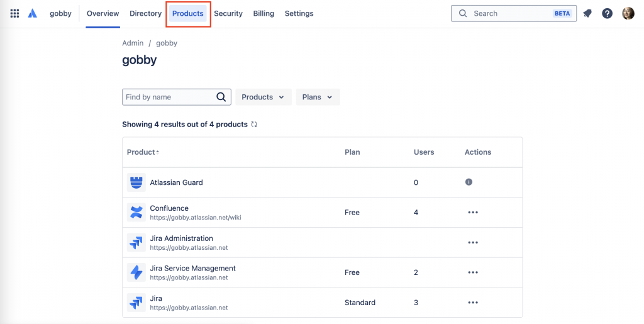Viewport: 644px width, 324px height.
Task: Expand the Plans filter dropdown
Action: pos(318,97)
